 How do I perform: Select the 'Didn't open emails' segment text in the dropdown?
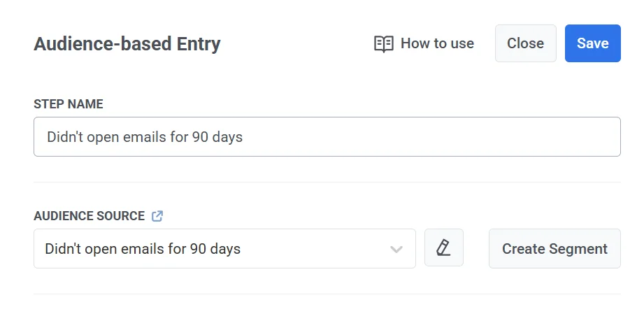(x=143, y=248)
